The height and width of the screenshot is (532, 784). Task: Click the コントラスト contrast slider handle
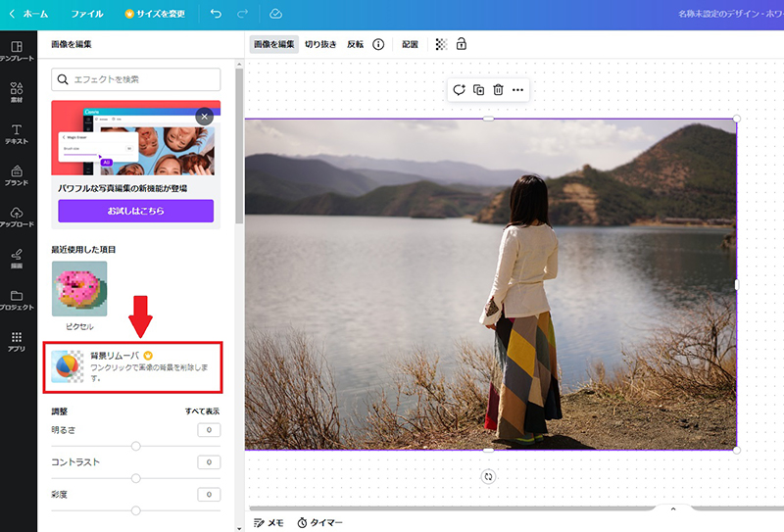click(135, 478)
